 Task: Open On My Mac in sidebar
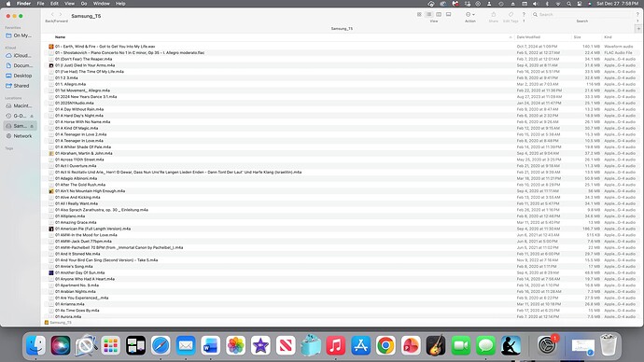tap(19, 35)
